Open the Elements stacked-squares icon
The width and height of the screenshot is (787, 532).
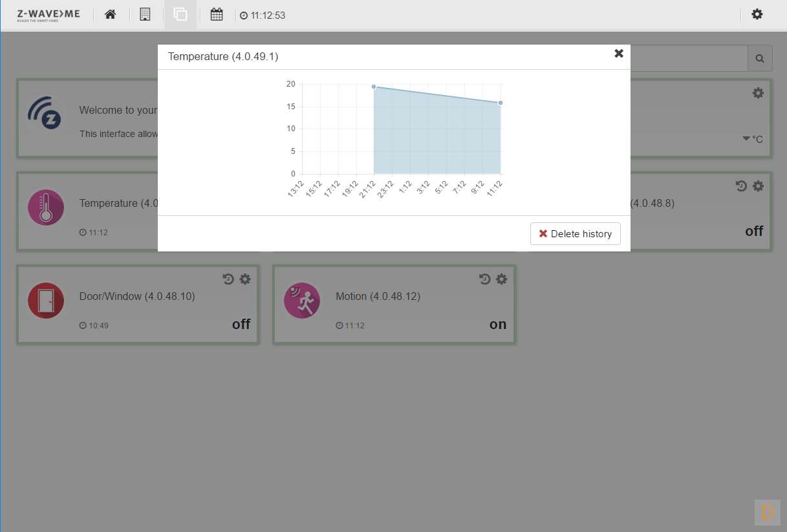tap(180, 14)
